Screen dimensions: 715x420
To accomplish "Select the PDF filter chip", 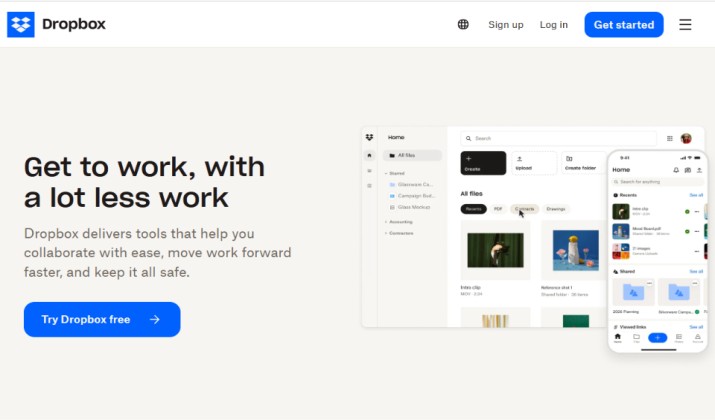I will coord(498,209).
